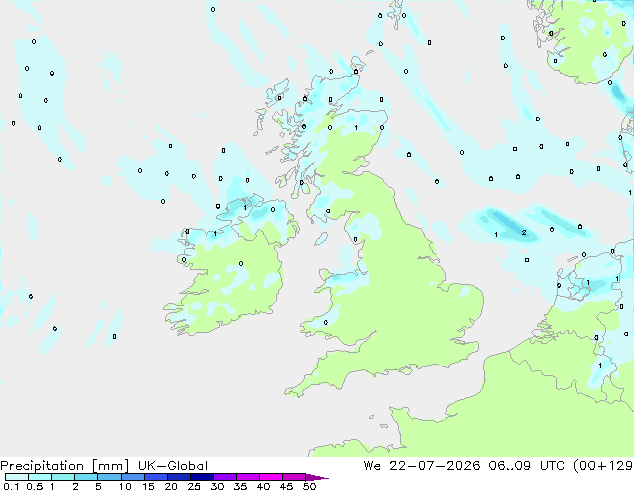Viewport: 634px width, 490px height.
Task: Click the '30' legend scale label
Action: (217, 486)
